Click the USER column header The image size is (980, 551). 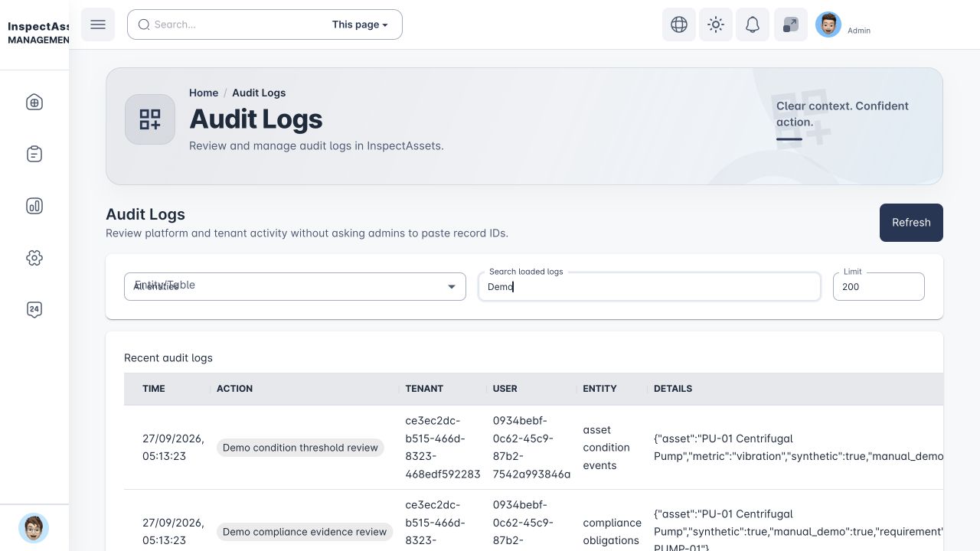point(505,389)
